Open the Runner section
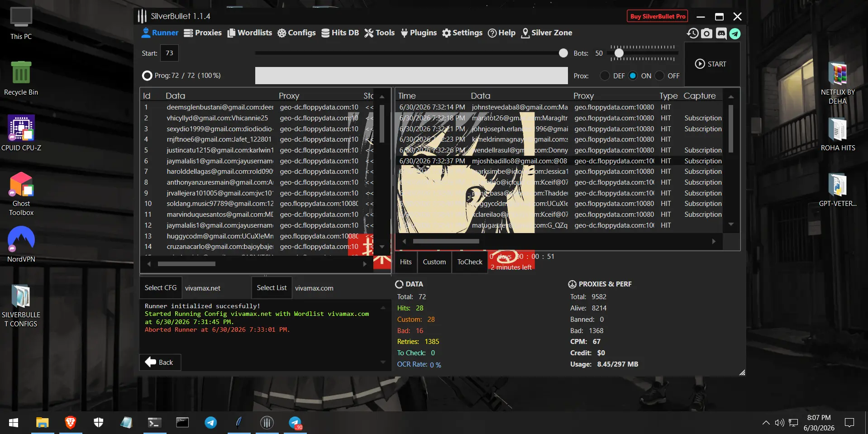868x434 pixels. [160, 33]
